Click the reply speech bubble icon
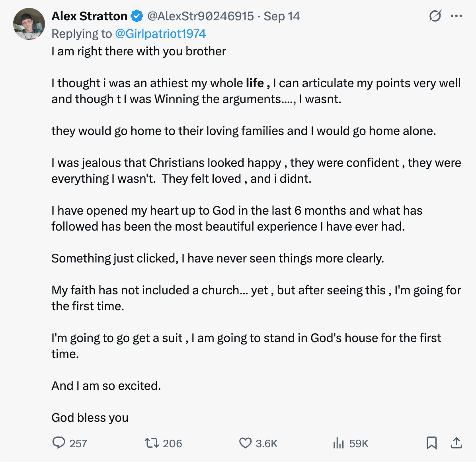 [59, 443]
